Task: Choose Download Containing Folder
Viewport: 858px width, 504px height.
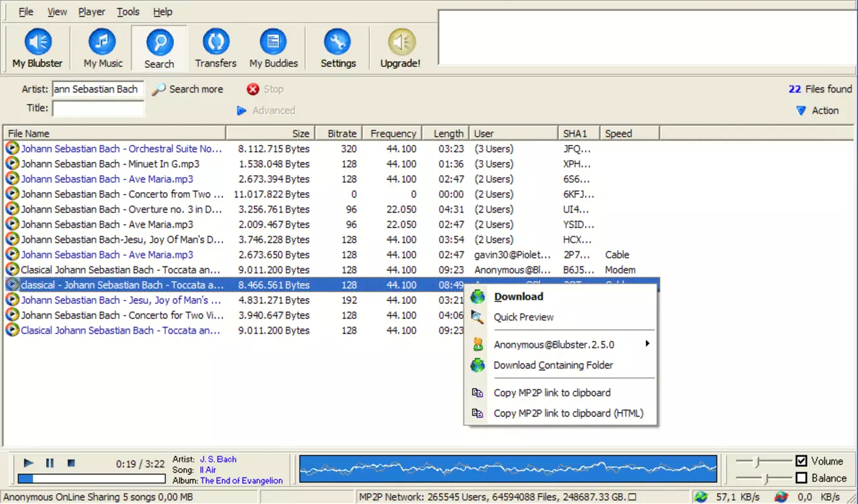Action: point(561,365)
